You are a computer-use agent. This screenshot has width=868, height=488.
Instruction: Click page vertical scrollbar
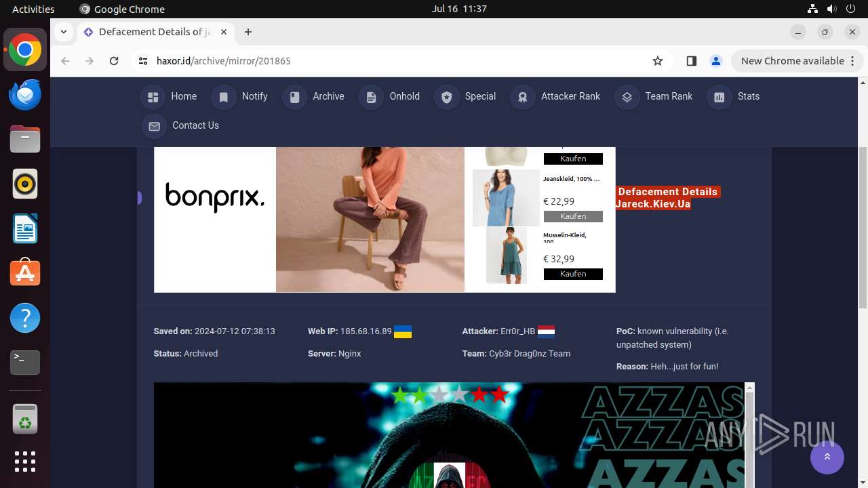click(x=863, y=227)
